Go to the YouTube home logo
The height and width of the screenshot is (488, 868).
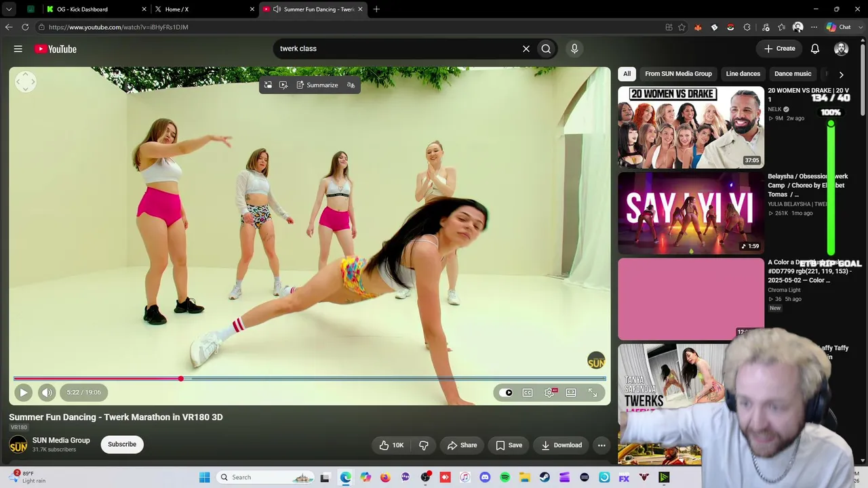tap(56, 49)
